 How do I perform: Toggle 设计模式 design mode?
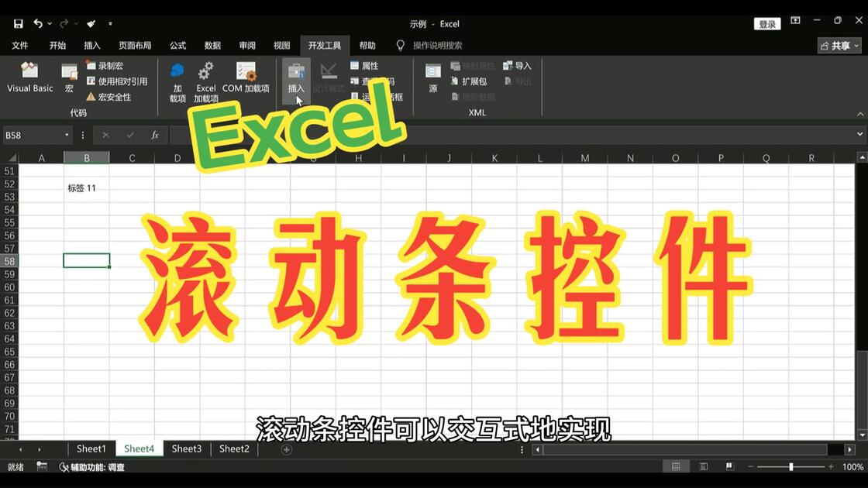(x=329, y=77)
